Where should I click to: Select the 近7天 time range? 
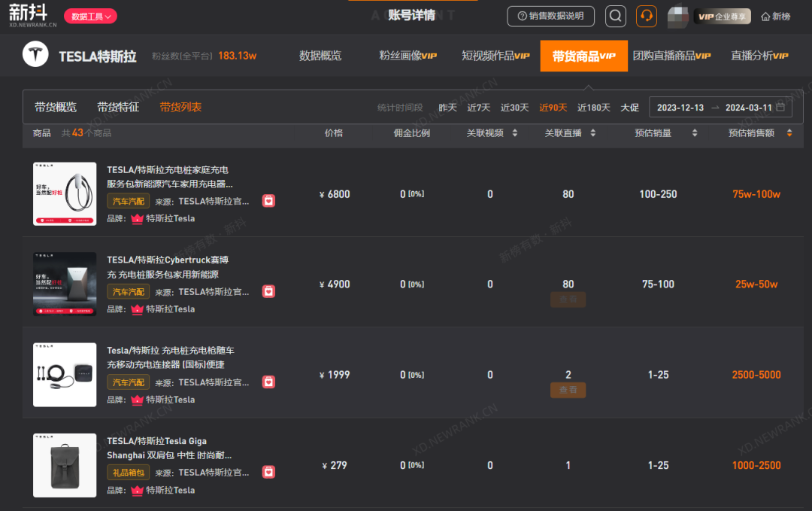478,108
